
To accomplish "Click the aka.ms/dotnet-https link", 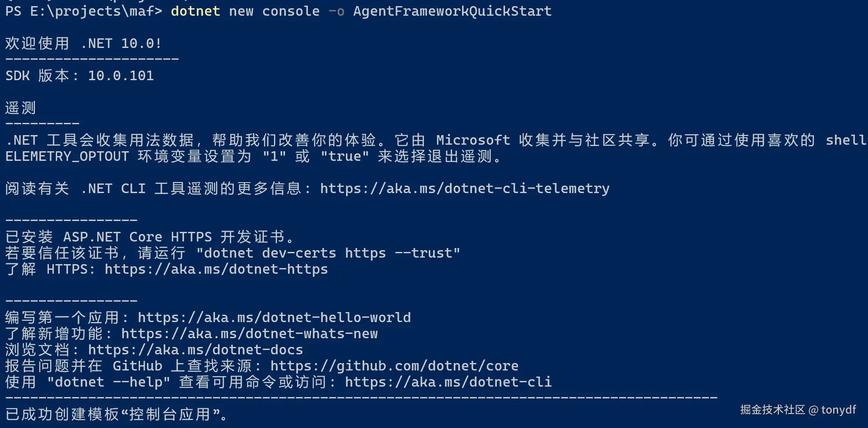I will tap(216, 269).
